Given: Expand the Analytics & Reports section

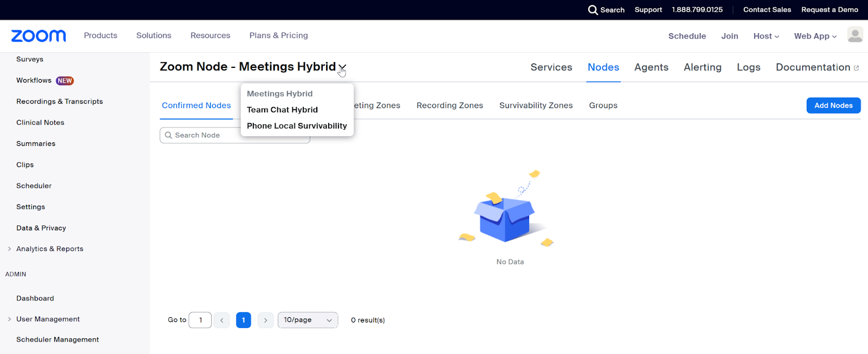Looking at the screenshot, I should (10, 249).
